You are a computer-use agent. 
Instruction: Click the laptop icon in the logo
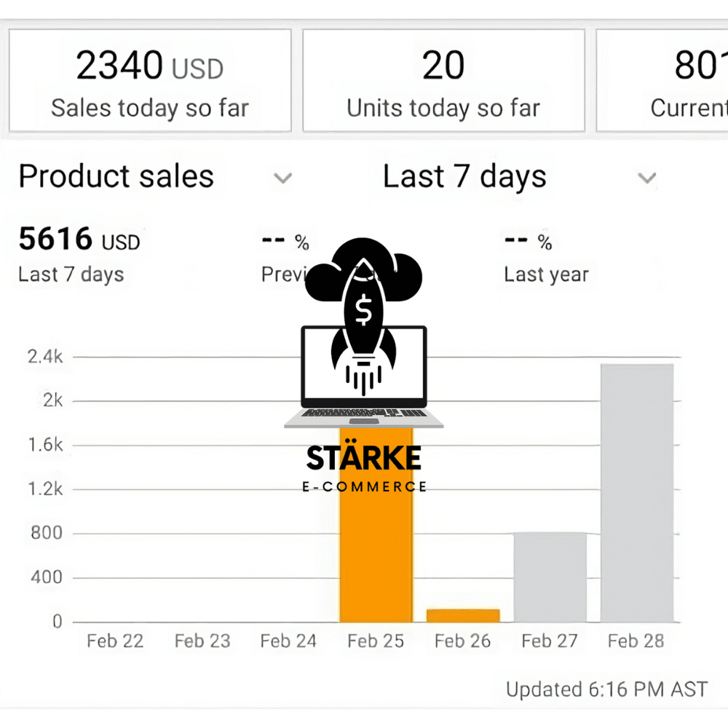click(x=363, y=376)
